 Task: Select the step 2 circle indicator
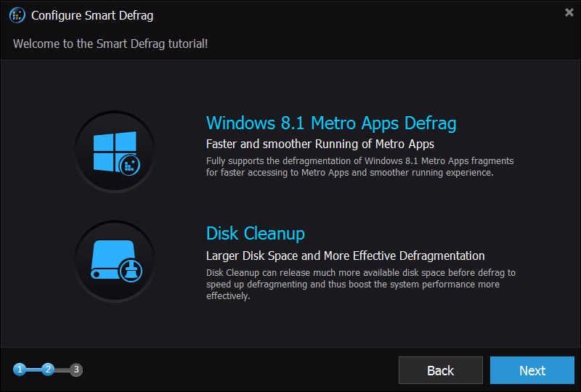point(48,369)
